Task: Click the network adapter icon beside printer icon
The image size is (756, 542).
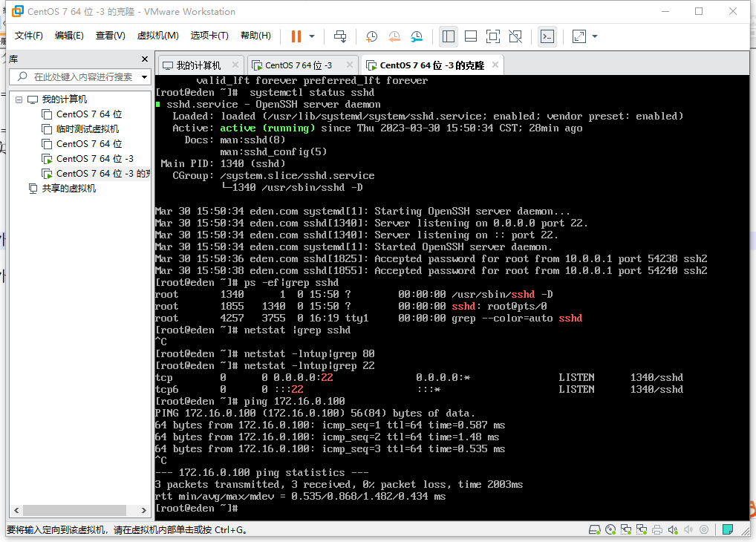Action: click(642, 530)
